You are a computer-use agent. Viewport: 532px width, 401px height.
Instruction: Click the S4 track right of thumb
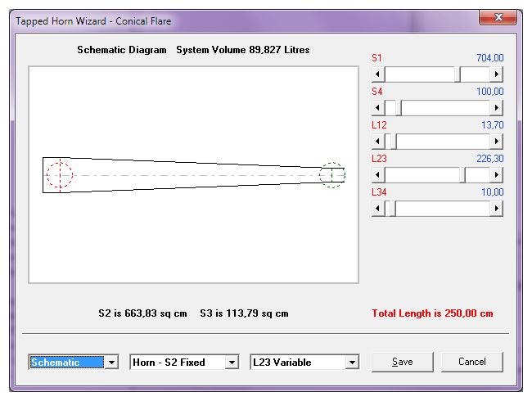[446, 108]
